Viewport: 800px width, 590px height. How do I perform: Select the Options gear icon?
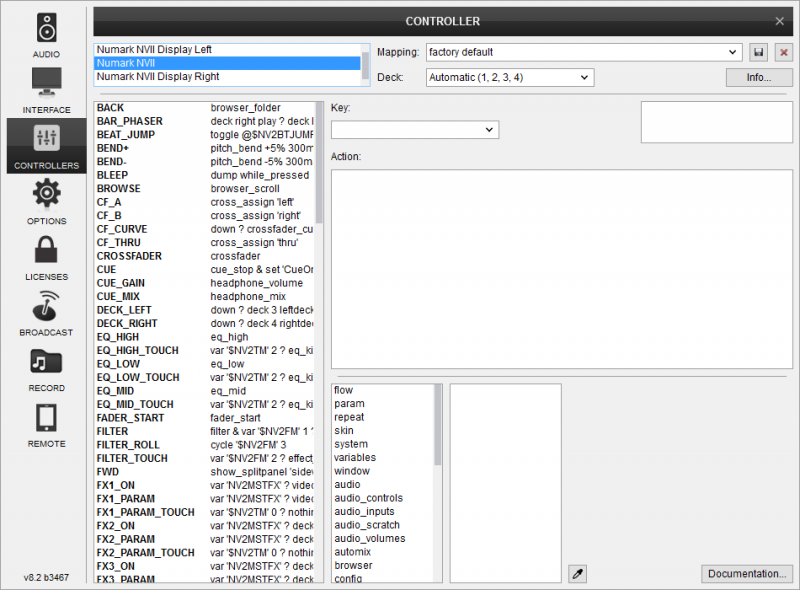(46, 200)
